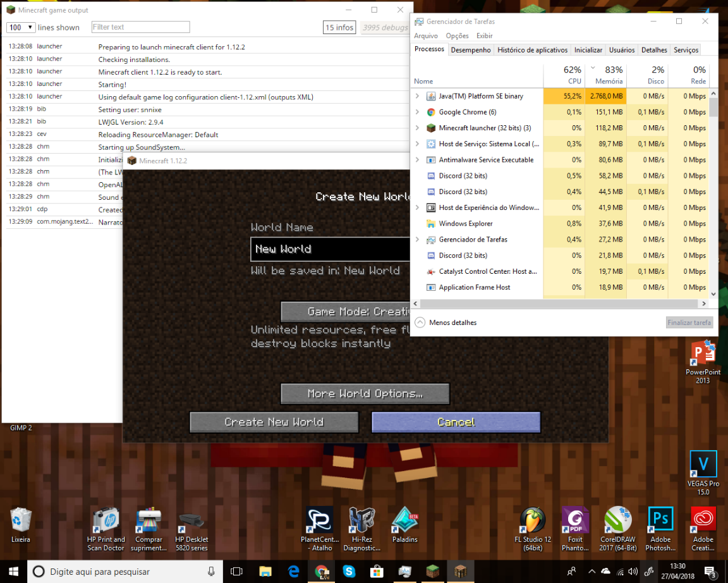The image size is (728, 583).
Task: Click the Task Manager vertical scrollbar down arrow
Action: click(713, 293)
